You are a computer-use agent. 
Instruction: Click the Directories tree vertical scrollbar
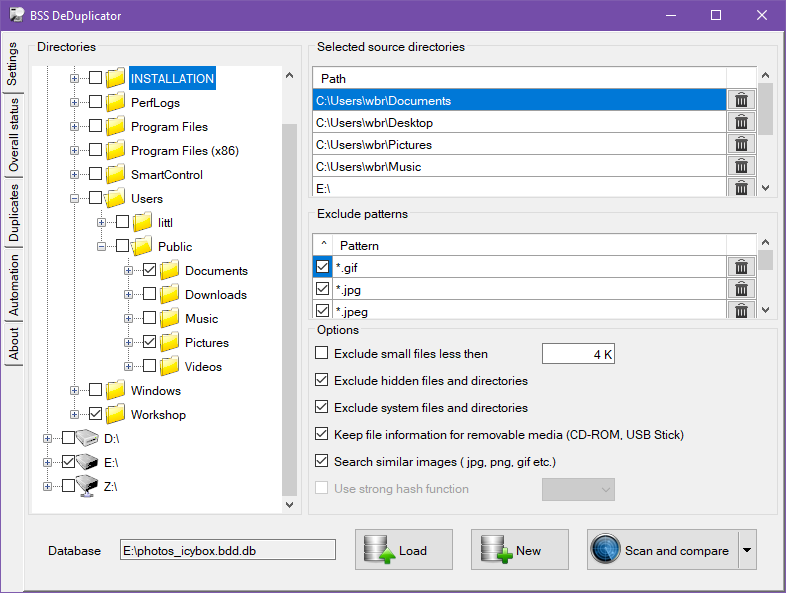click(290, 300)
